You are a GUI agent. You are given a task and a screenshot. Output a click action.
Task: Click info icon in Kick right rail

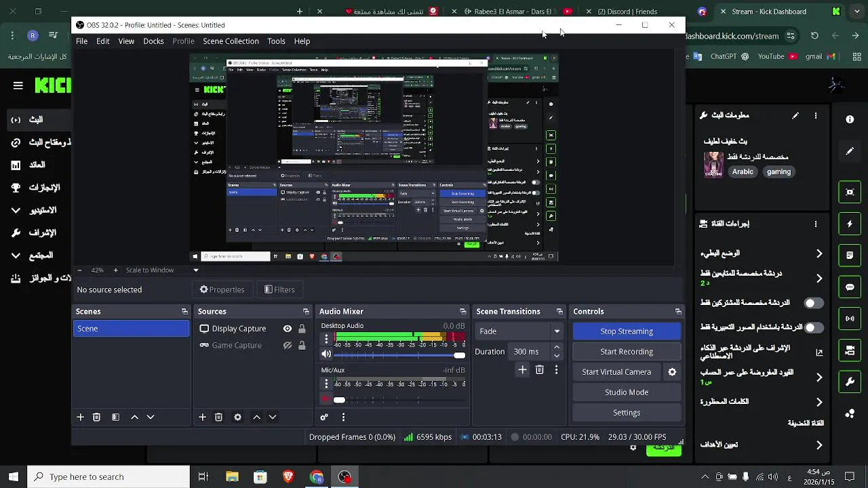pos(850,119)
